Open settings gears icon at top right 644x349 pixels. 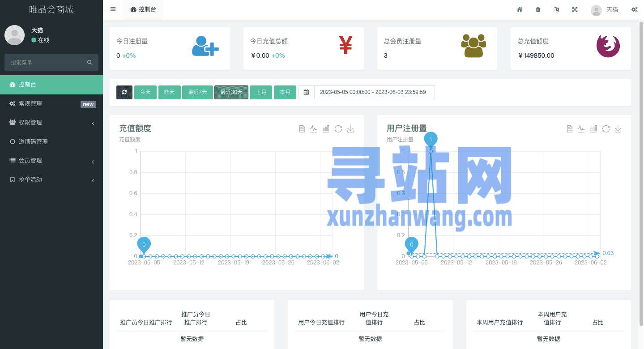click(x=634, y=9)
